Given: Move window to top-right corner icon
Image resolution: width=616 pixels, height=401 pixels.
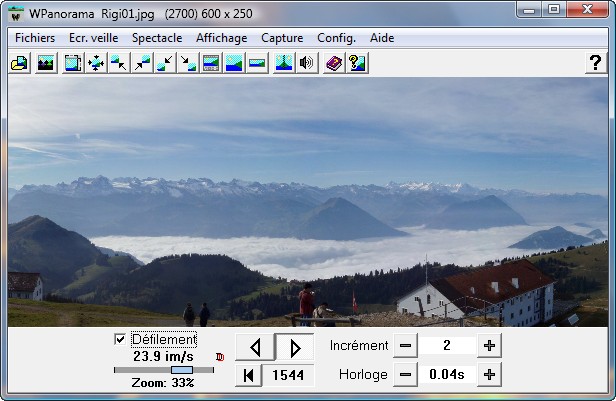Looking at the screenshot, I should point(142,63).
